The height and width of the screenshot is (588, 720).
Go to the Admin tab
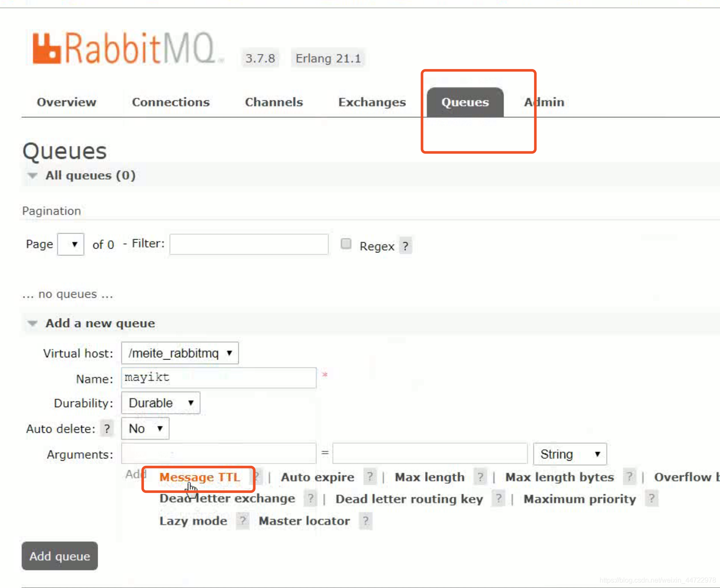(x=544, y=102)
